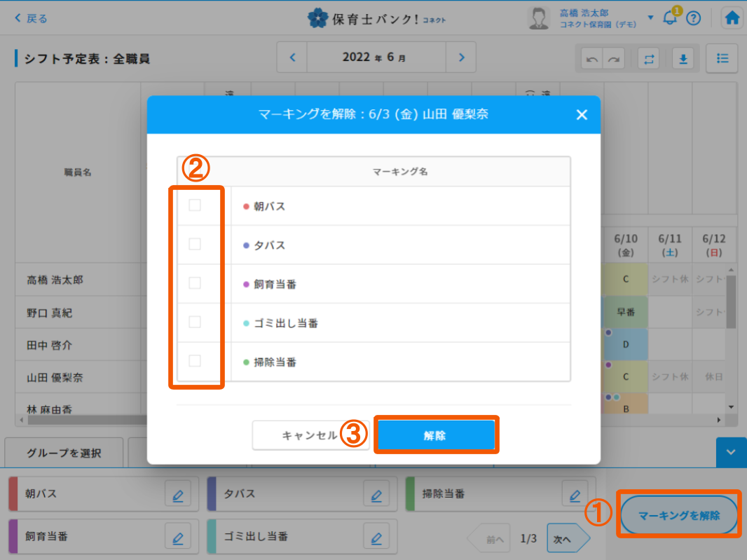
Task: Check the 掃除当番 checkbox
Action: 195,361
